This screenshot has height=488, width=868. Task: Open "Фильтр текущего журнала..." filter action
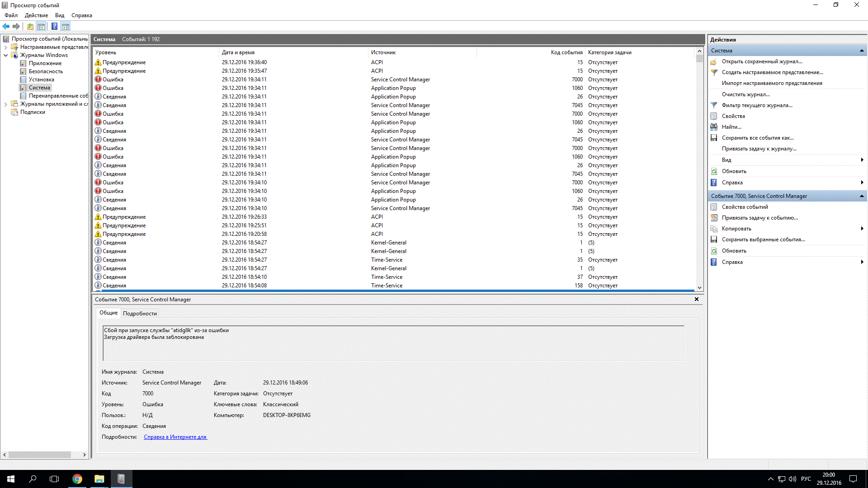[757, 105]
